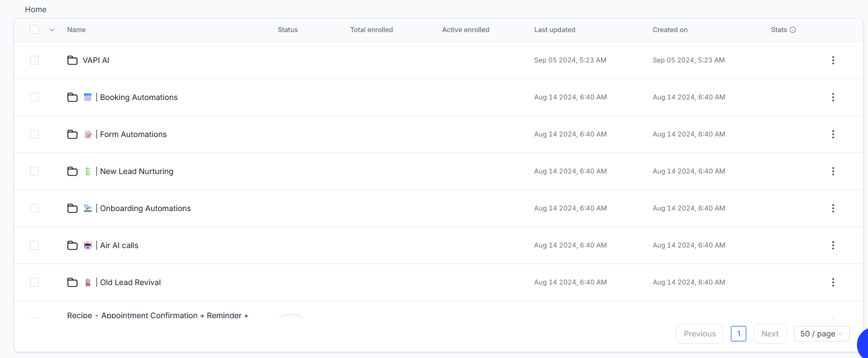Screen dimensions: 868x358
Task: Open the Booking Automations folder name
Action: 139,97
